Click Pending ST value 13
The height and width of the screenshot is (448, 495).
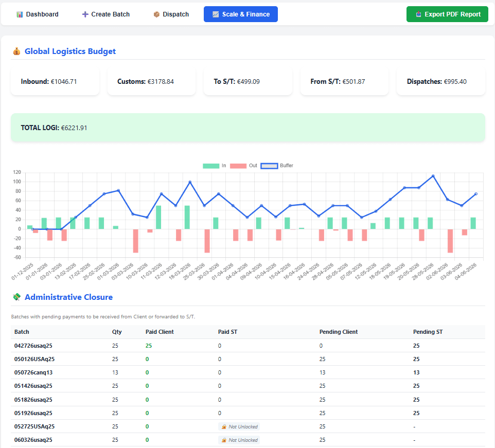tap(416, 372)
